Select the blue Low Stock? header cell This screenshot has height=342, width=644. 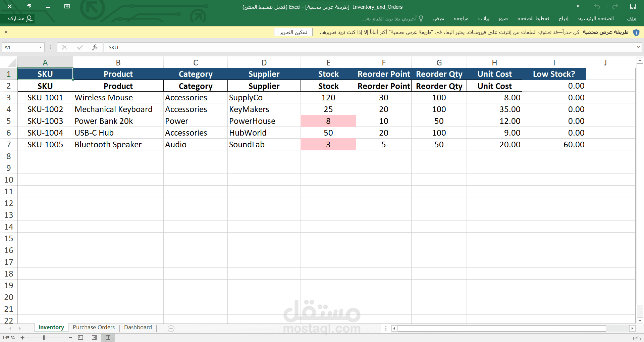[554, 74]
